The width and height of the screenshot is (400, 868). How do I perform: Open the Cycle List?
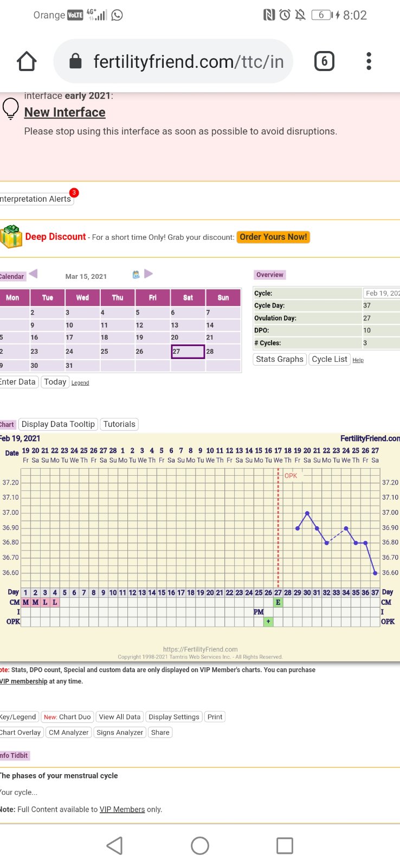tap(329, 359)
